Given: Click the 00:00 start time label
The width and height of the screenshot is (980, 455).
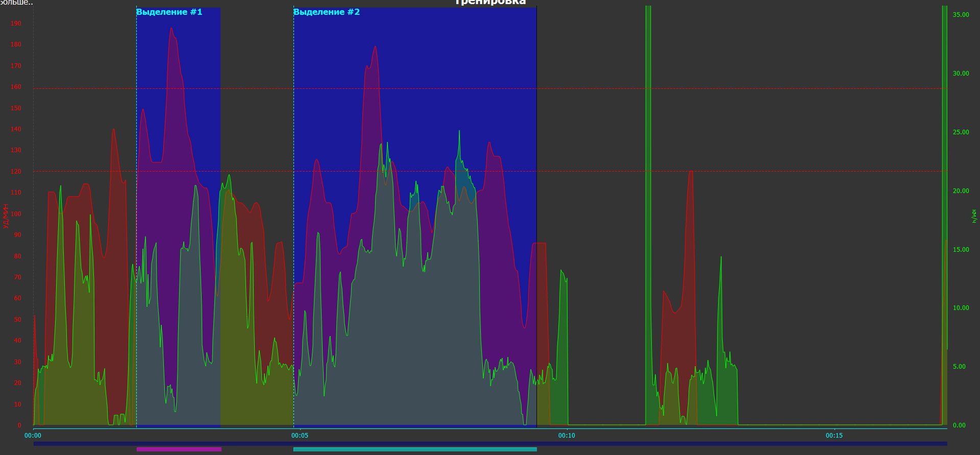Looking at the screenshot, I should 33,436.
